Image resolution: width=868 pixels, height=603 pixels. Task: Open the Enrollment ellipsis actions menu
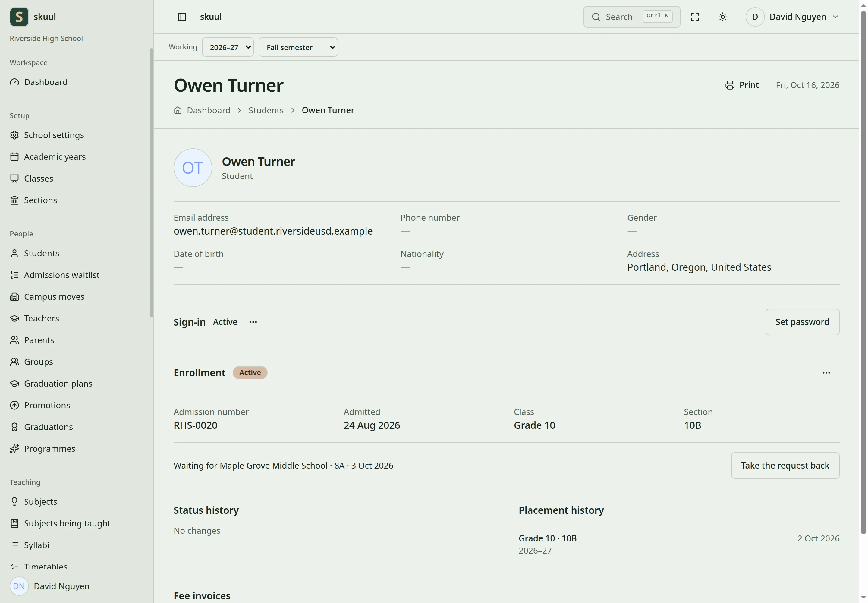[x=826, y=373]
